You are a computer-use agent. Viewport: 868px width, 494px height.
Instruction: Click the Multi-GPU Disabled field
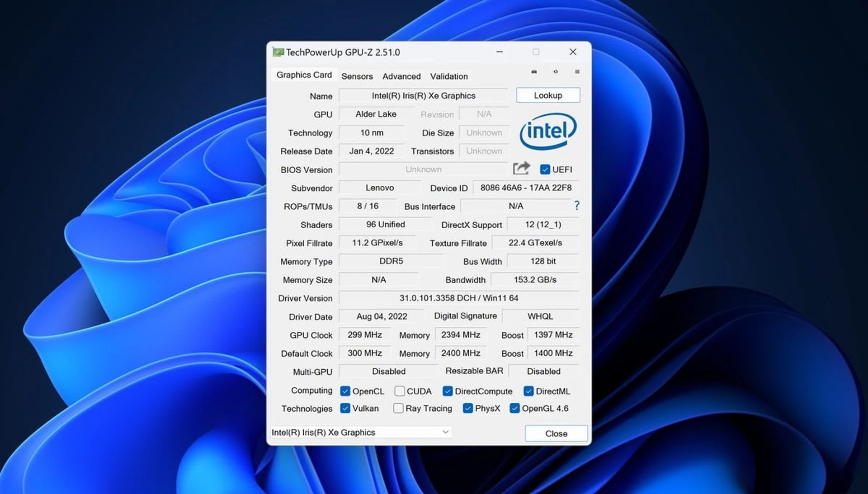388,372
